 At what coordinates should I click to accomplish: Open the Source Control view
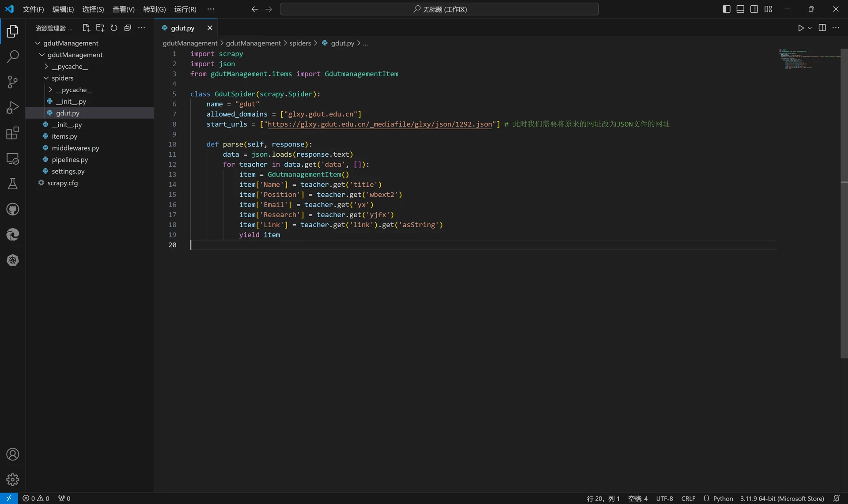pyautogui.click(x=13, y=82)
